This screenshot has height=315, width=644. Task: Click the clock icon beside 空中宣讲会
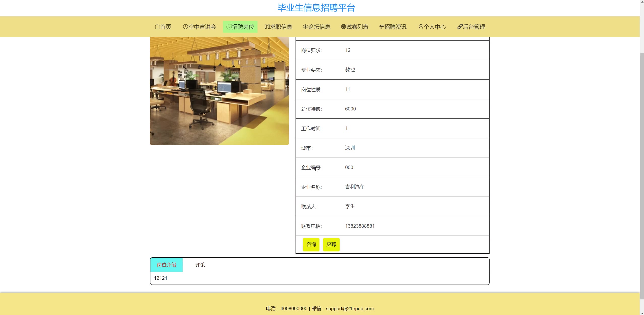click(185, 27)
